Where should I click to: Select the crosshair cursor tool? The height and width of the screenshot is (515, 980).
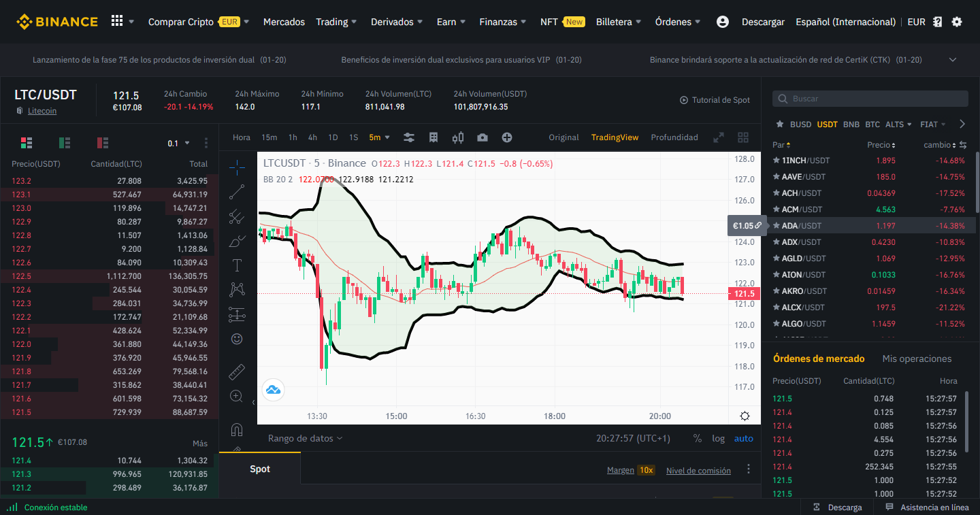[x=237, y=167]
